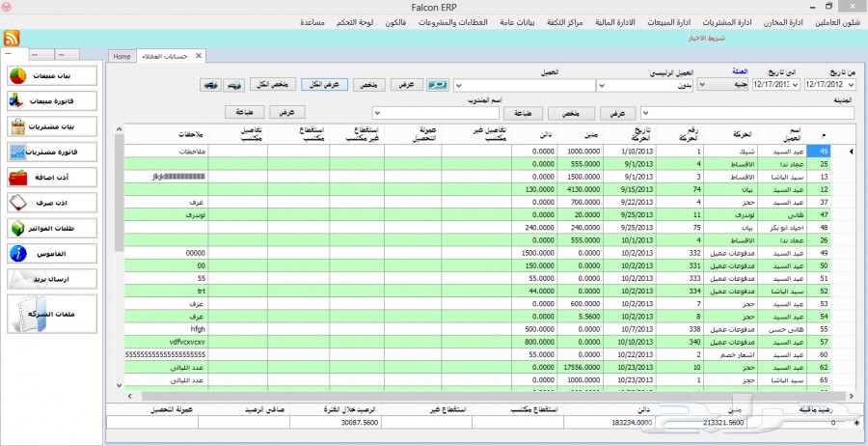Viewport: 868px width, 446px height.
Task: Click the grid's scroll-down arrow
Action: coord(119,385)
